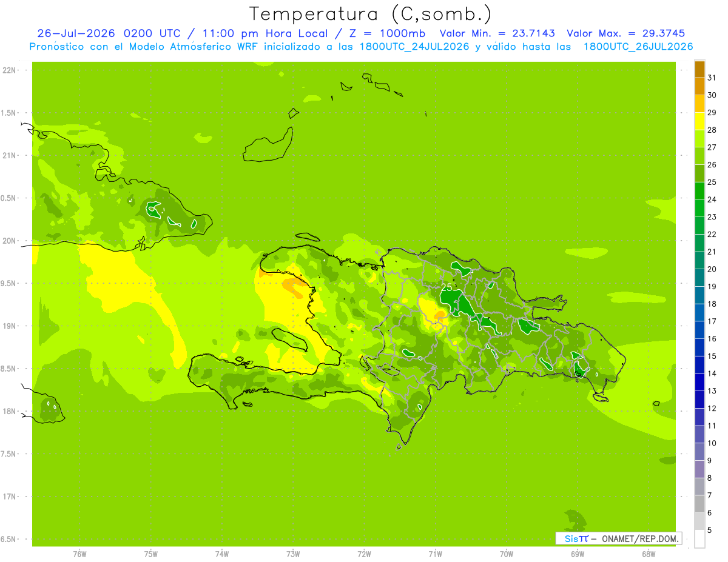Click the '74W' longitude label
This screenshot has height=562, width=728.
(x=222, y=554)
